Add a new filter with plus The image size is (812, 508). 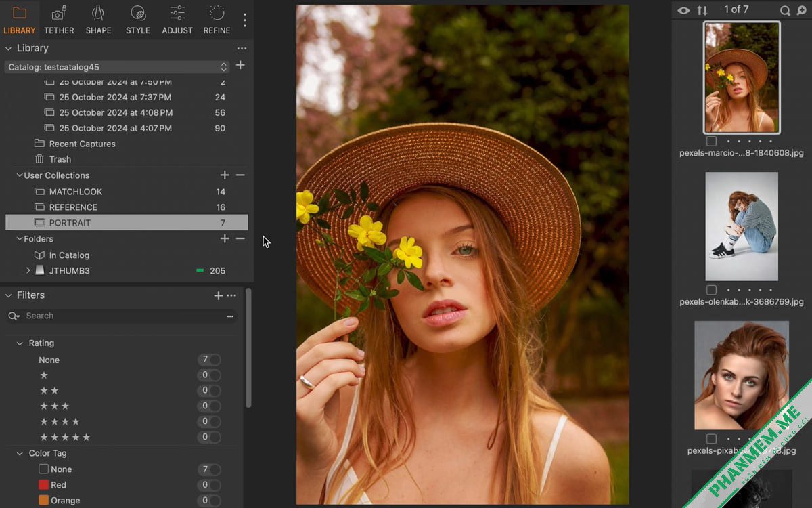[218, 296]
